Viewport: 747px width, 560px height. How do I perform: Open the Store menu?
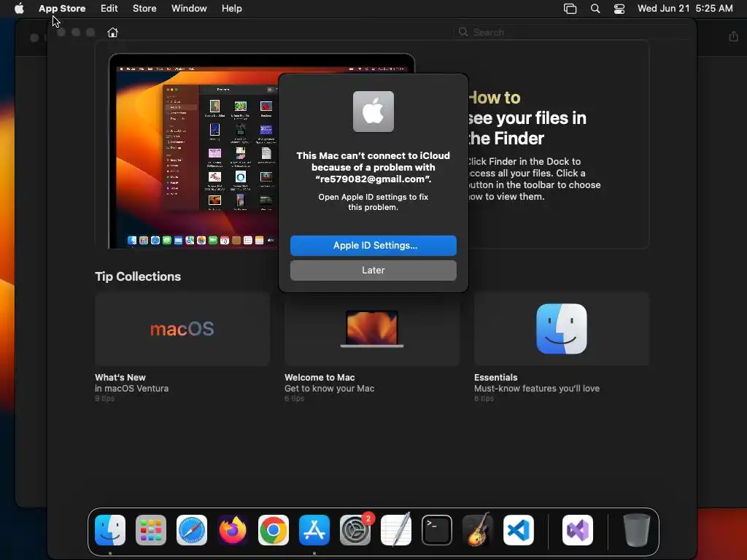144,8
